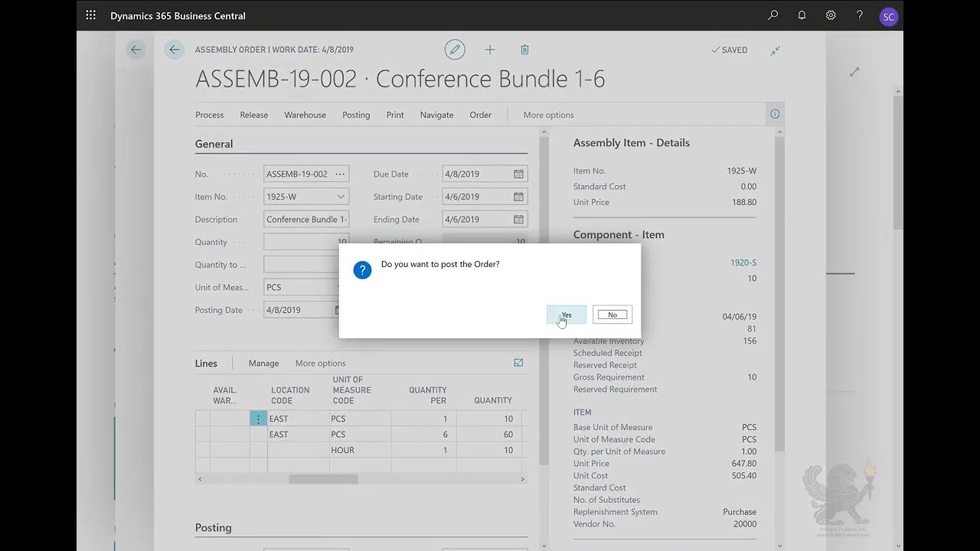Select the quantity 60 cell
The height and width of the screenshot is (551, 980).
pyautogui.click(x=490, y=435)
